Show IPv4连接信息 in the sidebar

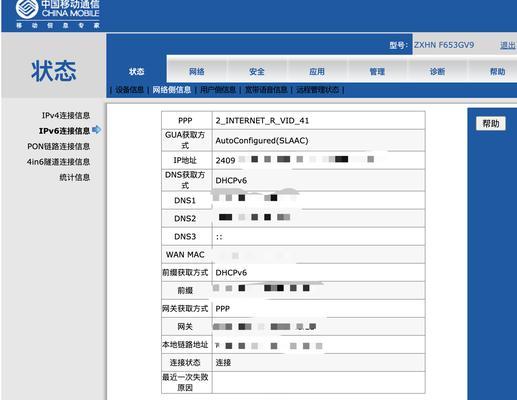tap(66, 115)
